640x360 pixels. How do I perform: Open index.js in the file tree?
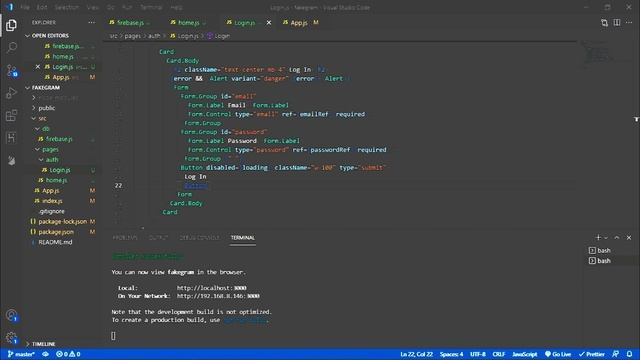[52, 201]
